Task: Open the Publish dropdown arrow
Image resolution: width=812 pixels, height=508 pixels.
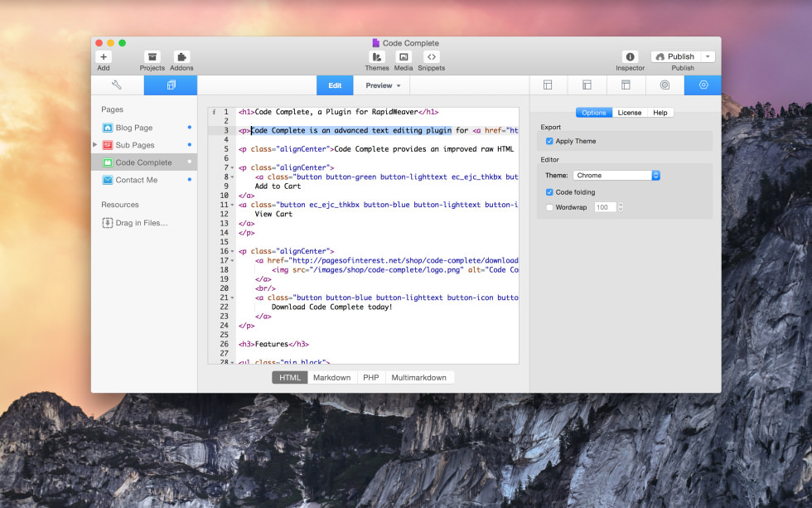Action: pos(708,56)
